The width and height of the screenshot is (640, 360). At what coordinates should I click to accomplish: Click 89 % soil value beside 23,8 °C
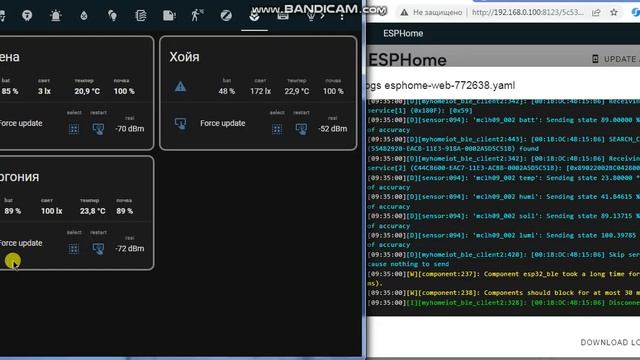(x=124, y=211)
